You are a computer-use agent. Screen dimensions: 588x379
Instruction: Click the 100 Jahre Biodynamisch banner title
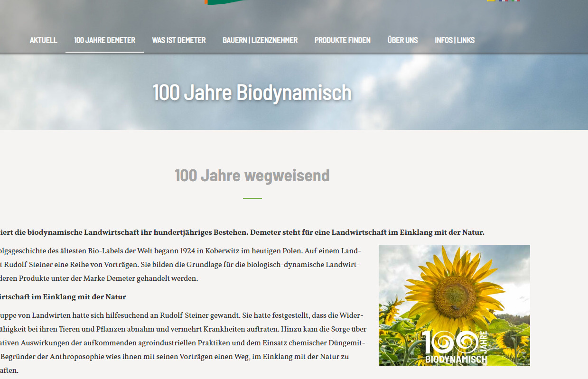252,92
